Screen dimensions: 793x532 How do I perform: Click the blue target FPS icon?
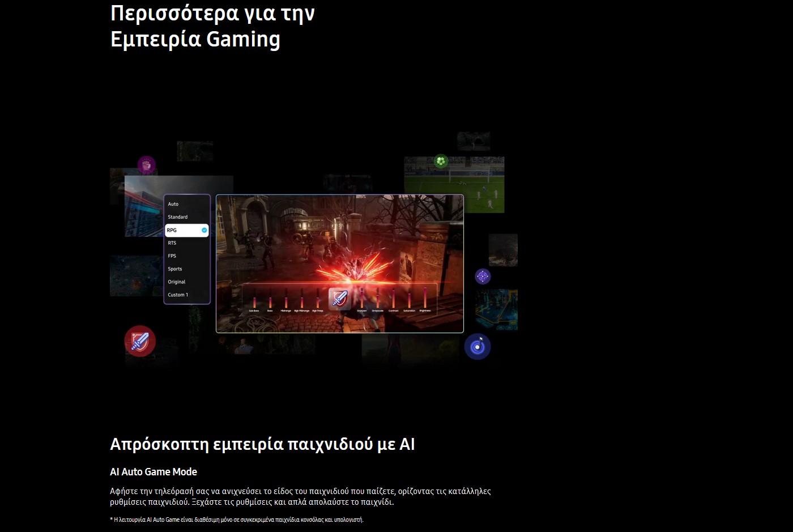[477, 347]
